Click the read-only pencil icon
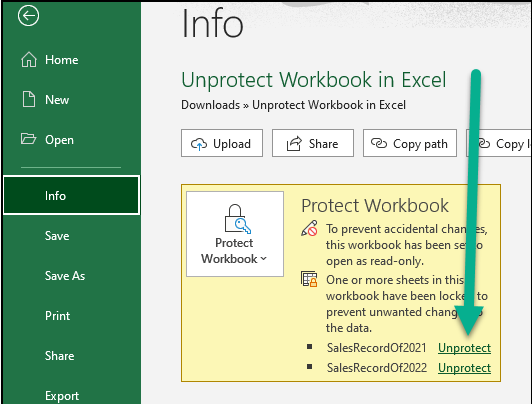532x404 pixels. (309, 229)
